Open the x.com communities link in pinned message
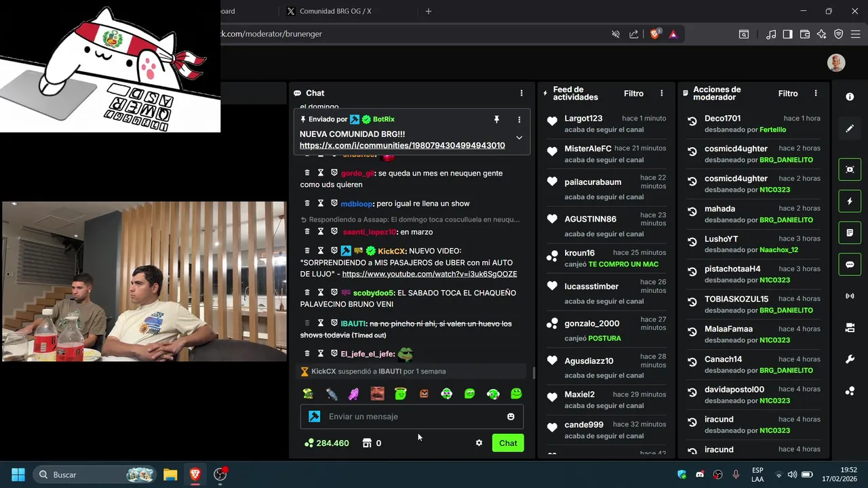868x488 pixels. coord(402,146)
